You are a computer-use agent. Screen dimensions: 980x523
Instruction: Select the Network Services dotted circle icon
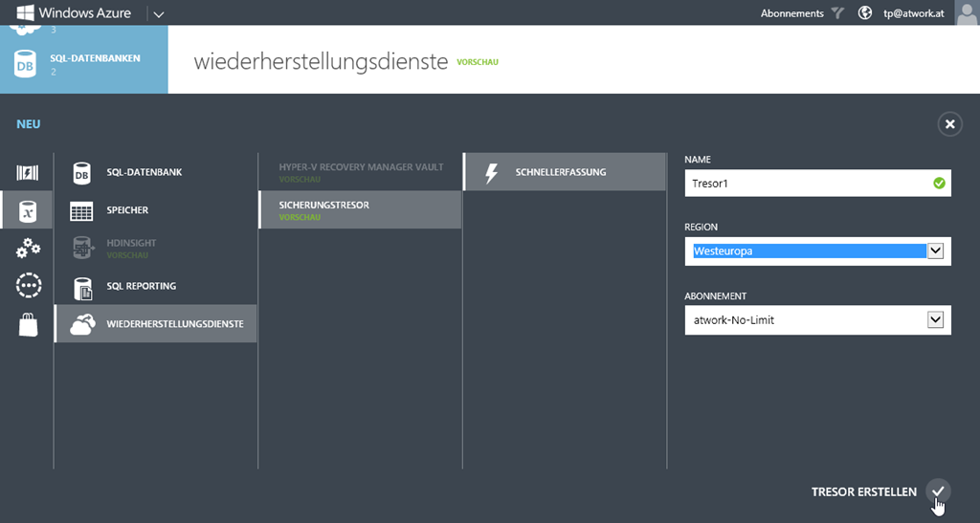click(28, 286)
